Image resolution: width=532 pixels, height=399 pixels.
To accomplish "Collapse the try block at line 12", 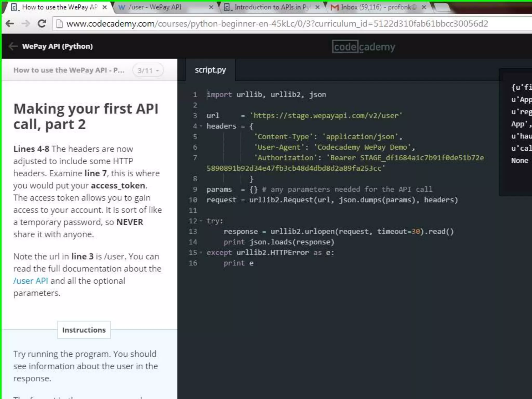I will (x=201, y=221).
